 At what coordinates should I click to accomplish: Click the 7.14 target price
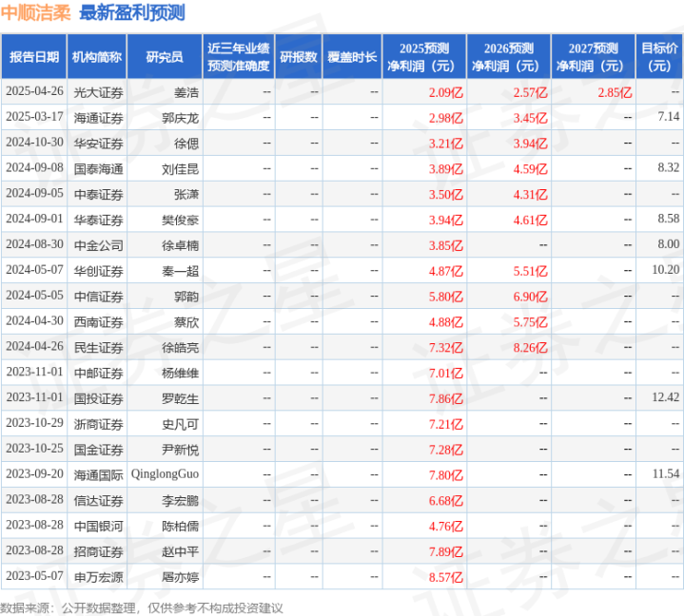click(668, 116)
